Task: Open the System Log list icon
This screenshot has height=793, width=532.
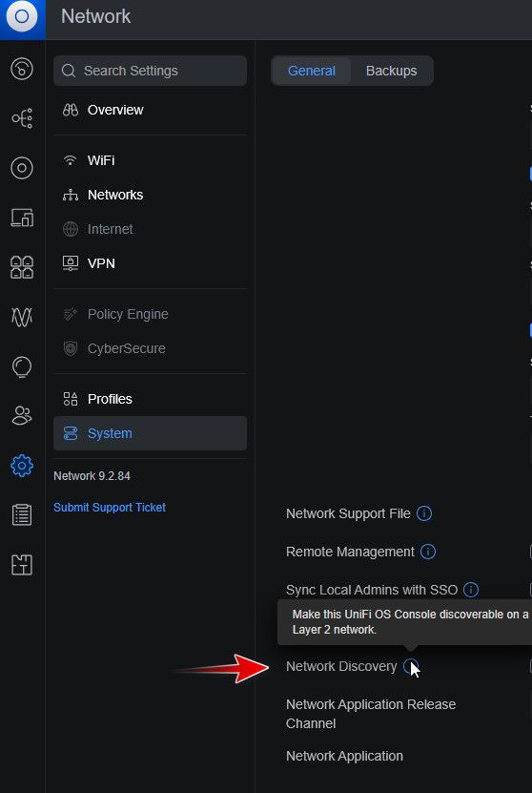Action: tap(22, 515)
